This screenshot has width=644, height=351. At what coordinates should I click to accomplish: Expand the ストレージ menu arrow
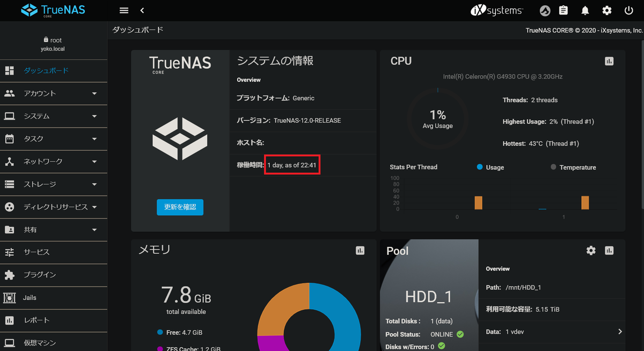(94, 184)
